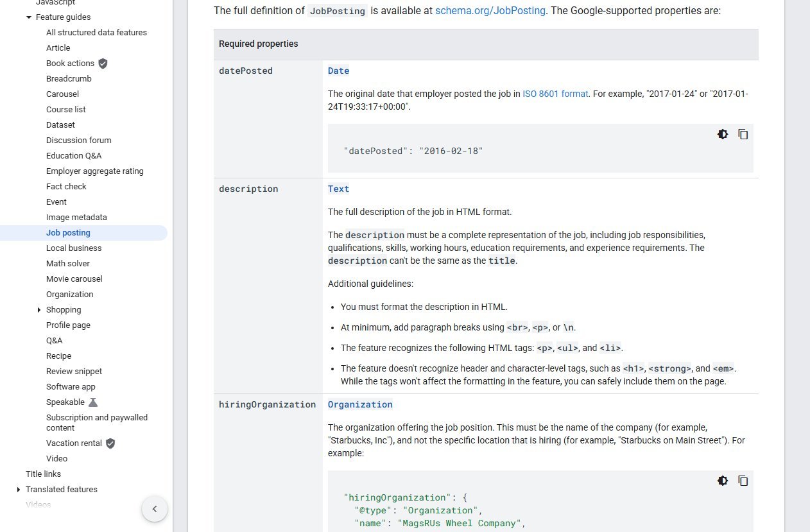810x532 pixels.
Task: Open the Book actions guide
Action: 70,64
